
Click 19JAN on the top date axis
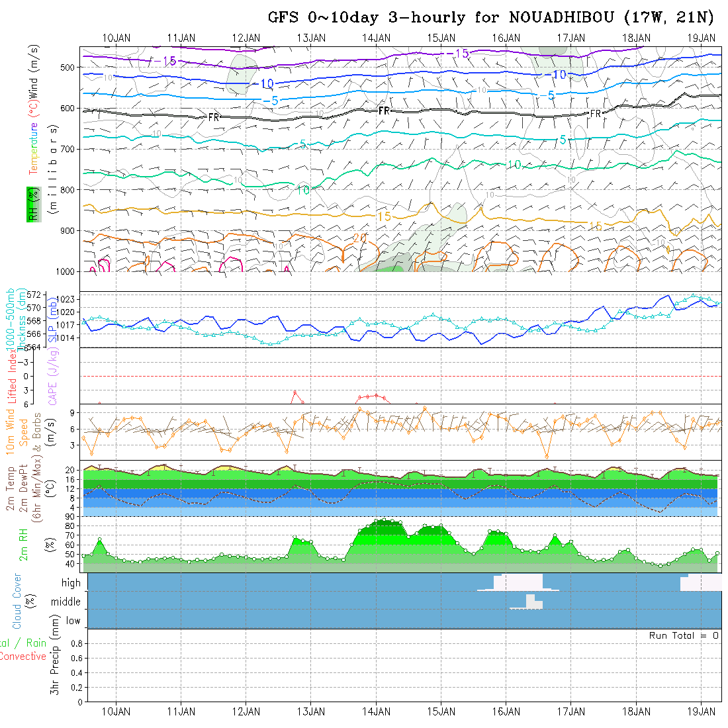pos(701,38)
